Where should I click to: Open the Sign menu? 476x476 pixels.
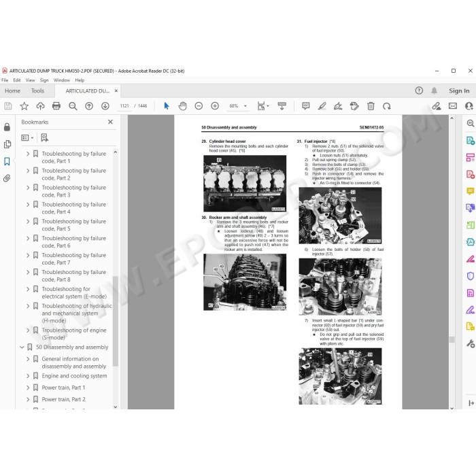44,80
